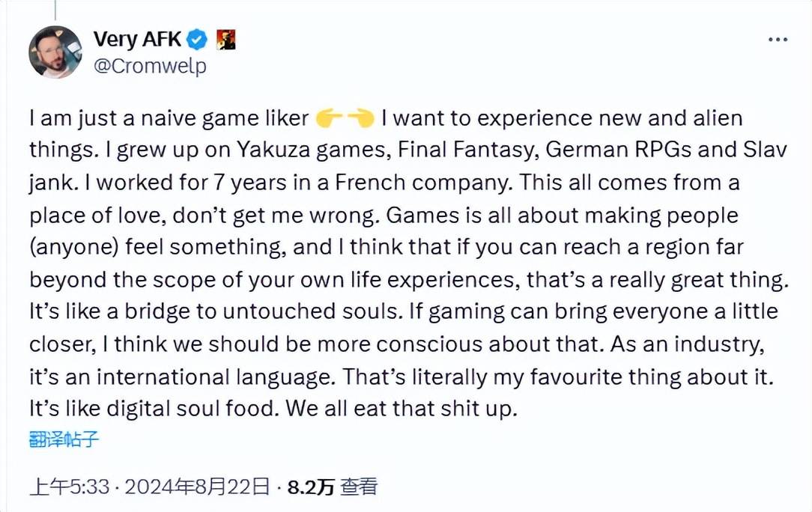Click the thread connector line above the avatar
The height and width of the screenshot is (512, 812).
(x=55, y=10)
